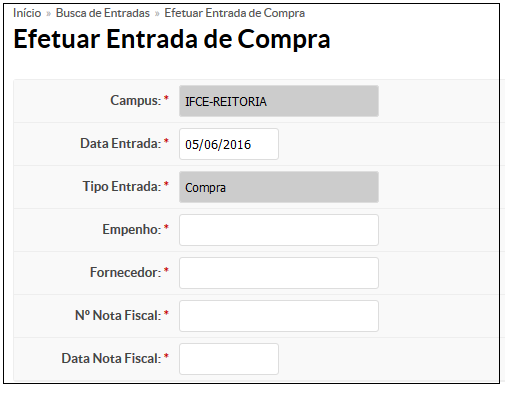Focus the Data Nota Fiscal date field
Image resolution: width=505 pixels, height=393 pixels.
(x=229, y=359)
